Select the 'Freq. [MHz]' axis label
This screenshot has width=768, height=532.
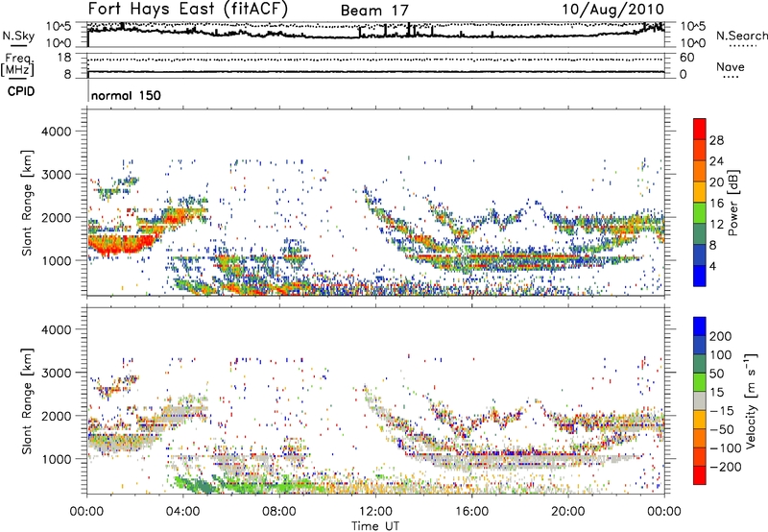click(17, 65)
